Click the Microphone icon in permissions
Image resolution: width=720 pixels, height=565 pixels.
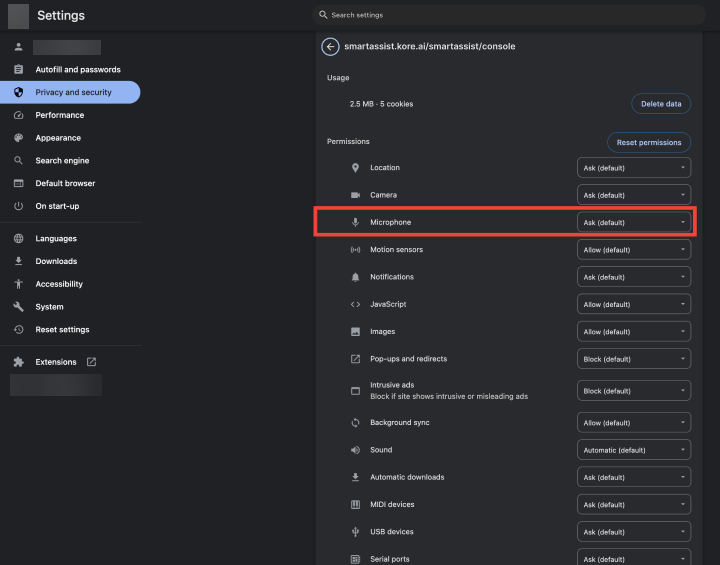pyautogui.click(x=355, y=222)
